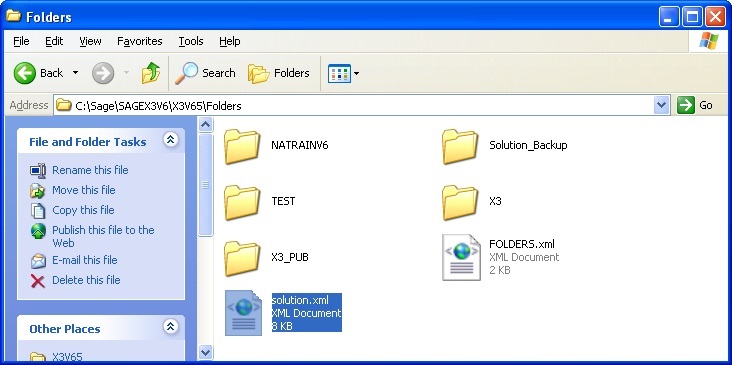Image resolution: width=732 pixels, height=365 pixels.
Task: Click the Copy this file icon
Action: click(38, 211)
